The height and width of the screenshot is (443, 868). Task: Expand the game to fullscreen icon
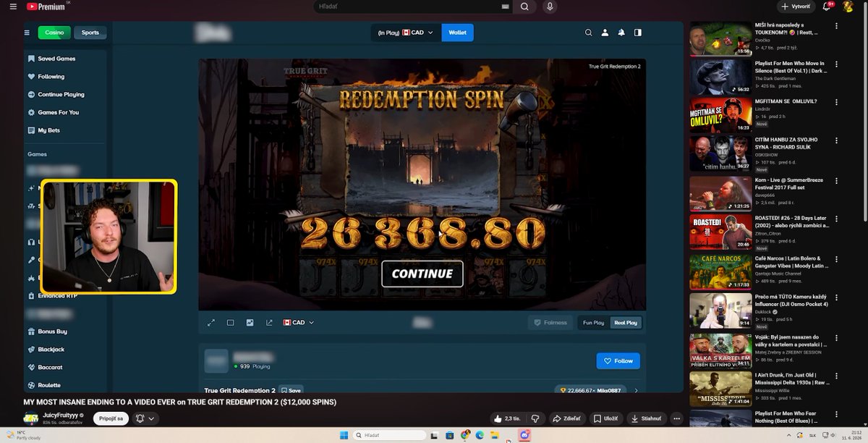(211, 323)
